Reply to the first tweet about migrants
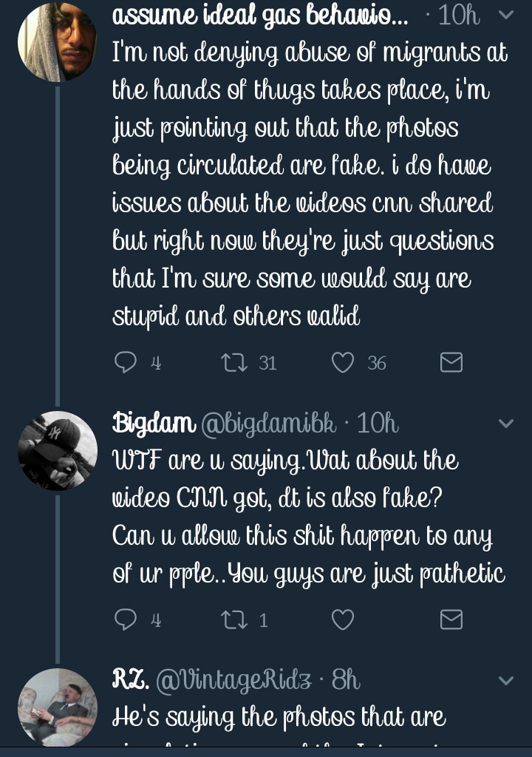The image size is (532, 757). tap(126, 362)
